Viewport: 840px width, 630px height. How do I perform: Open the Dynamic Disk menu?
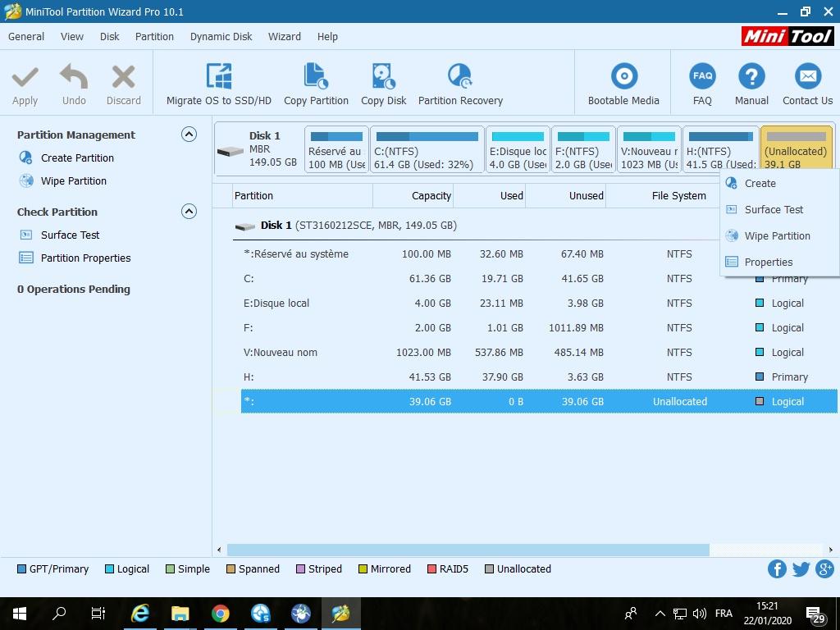pyautogui.click(x=221, y=36)
